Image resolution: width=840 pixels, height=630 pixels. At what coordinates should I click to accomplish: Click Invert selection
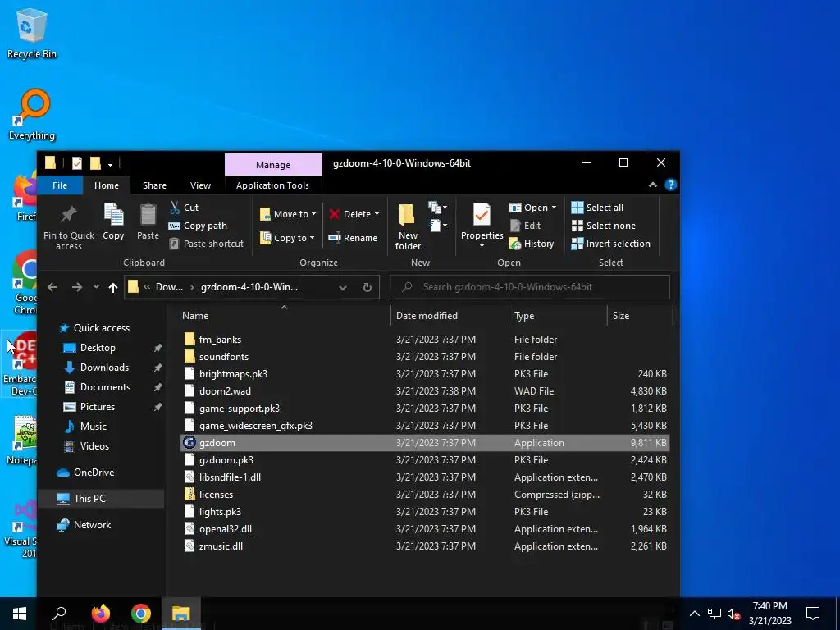pyautogui.click(x=610, y=244)
